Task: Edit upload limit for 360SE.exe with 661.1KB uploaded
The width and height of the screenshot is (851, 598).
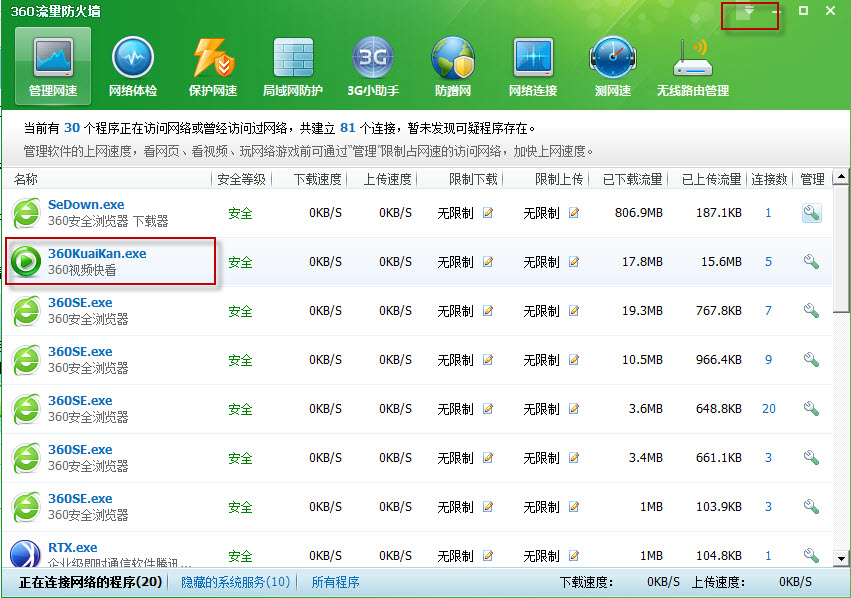Action: [574, 457]
